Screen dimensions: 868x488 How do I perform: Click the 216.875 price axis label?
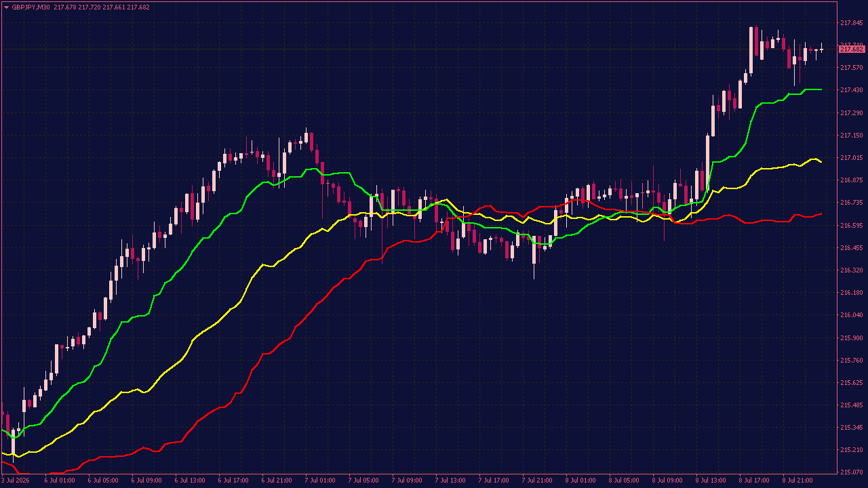tap(851, 180)
